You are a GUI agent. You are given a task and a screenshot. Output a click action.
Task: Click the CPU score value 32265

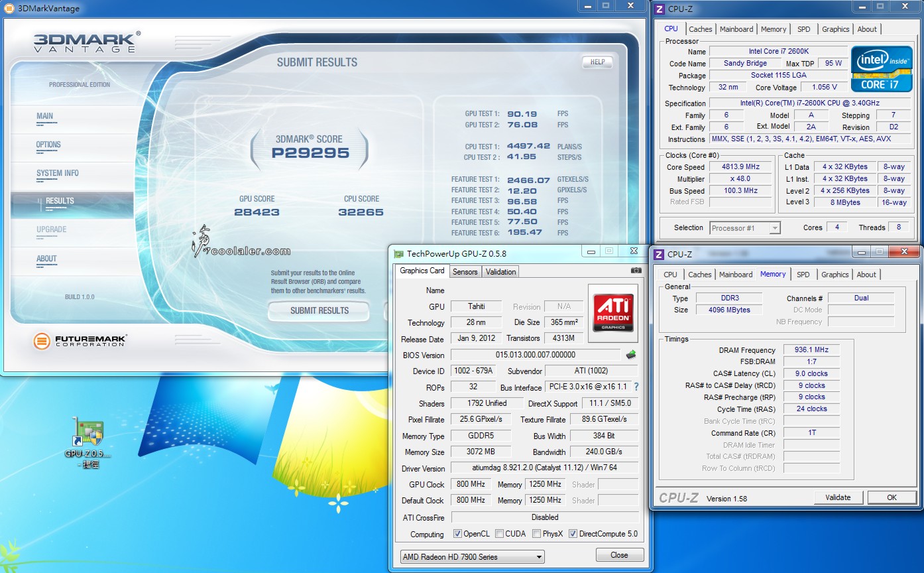point(361,212)
